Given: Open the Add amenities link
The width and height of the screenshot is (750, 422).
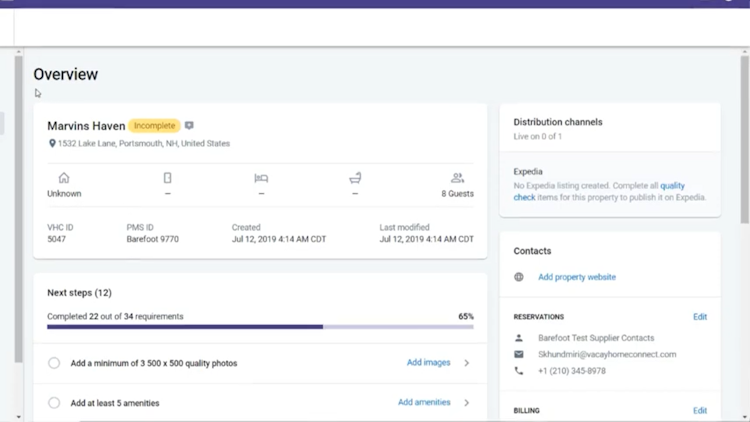Looking at the screenshot, I should point(424,403).
